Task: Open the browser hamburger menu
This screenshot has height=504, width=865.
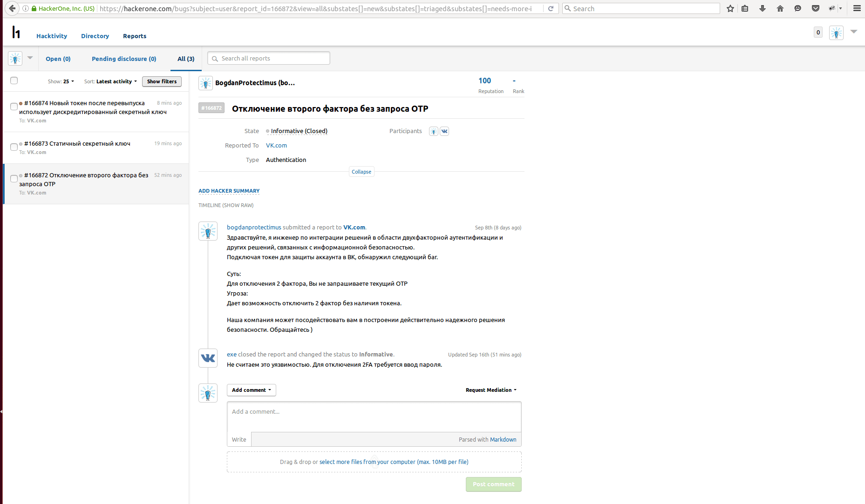Action: click(857, 8)
